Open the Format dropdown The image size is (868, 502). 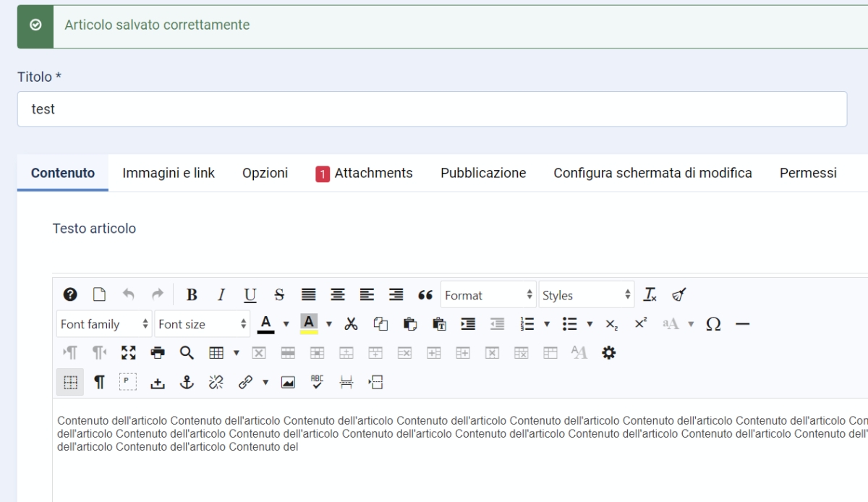[x=488, y=295]
